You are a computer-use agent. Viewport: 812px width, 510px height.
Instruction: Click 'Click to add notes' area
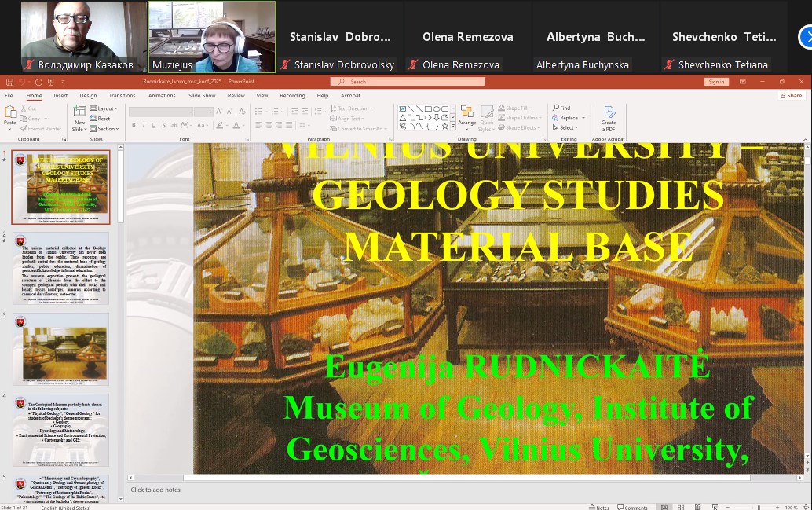pyautogui.click(x=155, y=490)
